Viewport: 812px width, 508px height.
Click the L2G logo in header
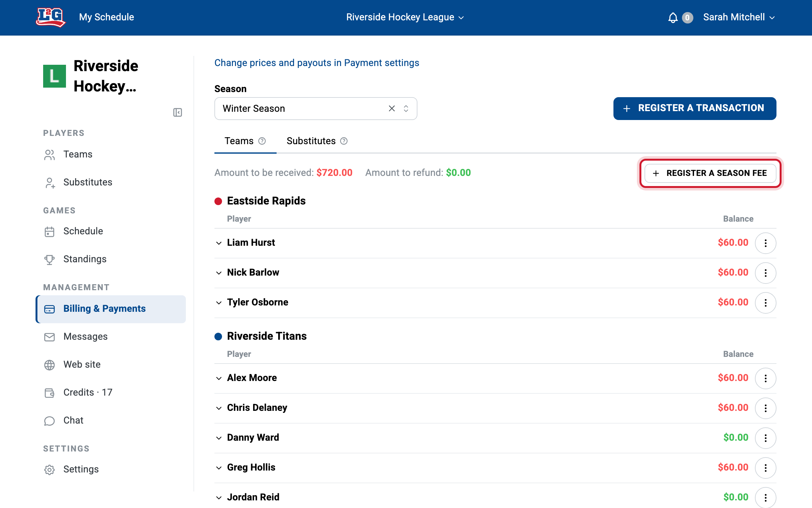51,17
